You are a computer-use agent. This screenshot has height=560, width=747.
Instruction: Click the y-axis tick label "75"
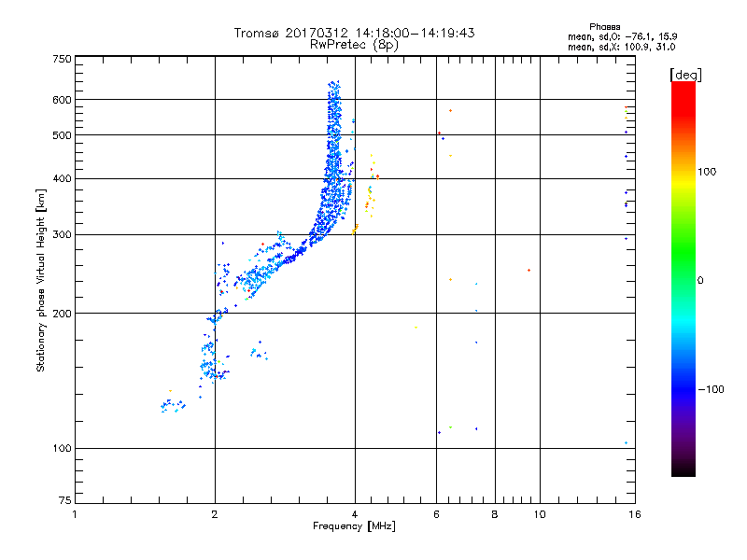pyautogui.click(x=65, y=500)
